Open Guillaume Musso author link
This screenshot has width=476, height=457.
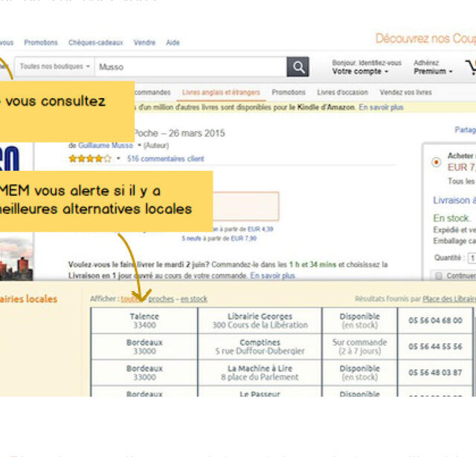pyautogui.click(x=106, y=146)
